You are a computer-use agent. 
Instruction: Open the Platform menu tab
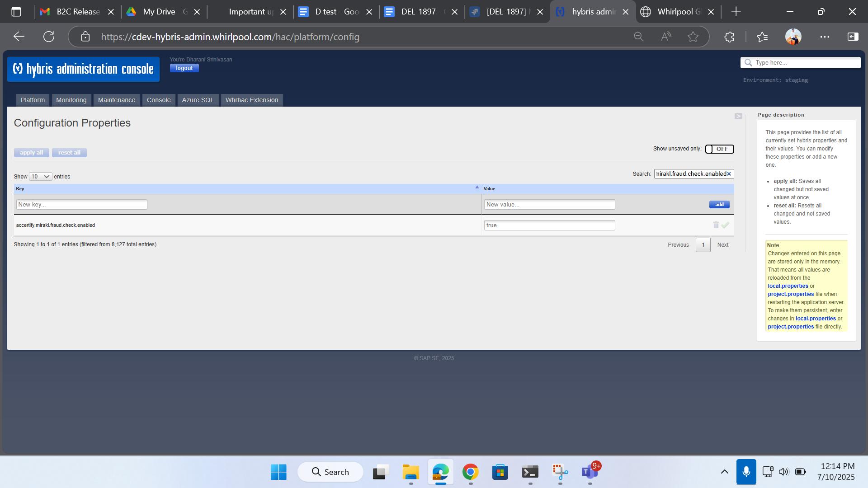[33, 100]
